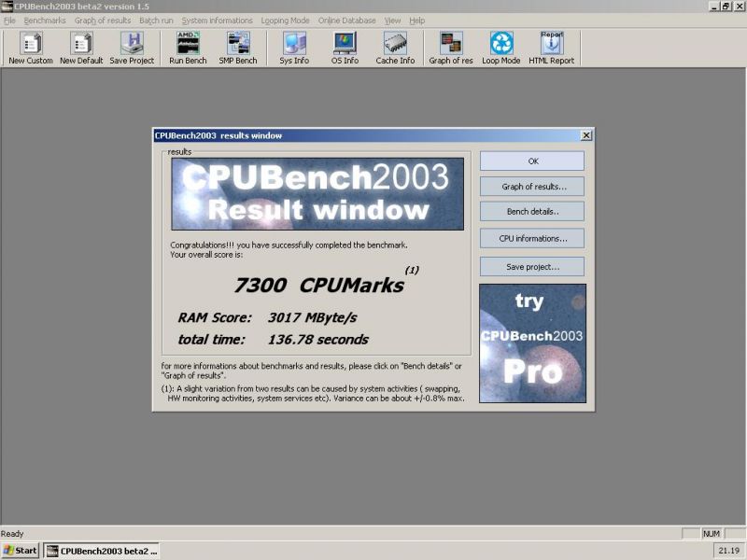Click the CPU informations... button

[x=532, y=239]
